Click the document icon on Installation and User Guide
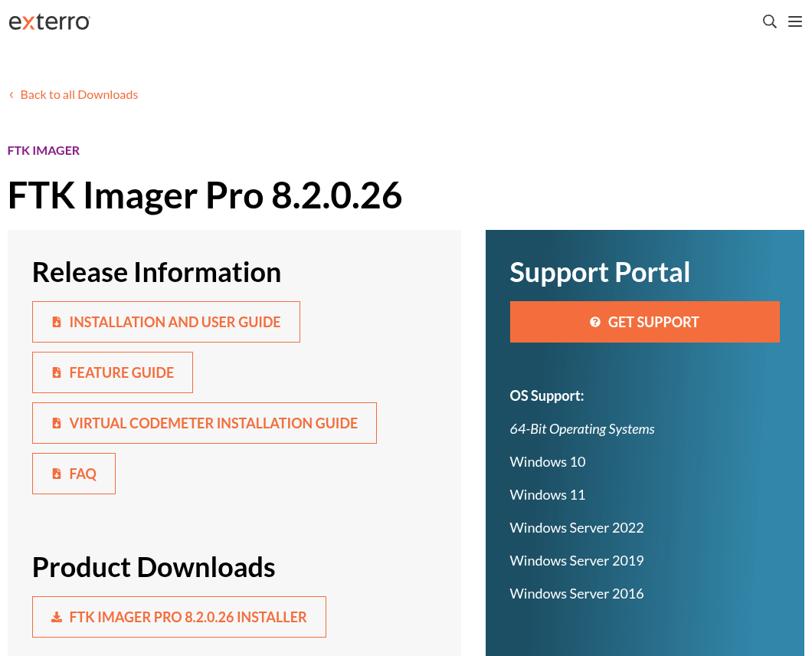Viewport: 812px width, 656px height. [x=57, y=322]
